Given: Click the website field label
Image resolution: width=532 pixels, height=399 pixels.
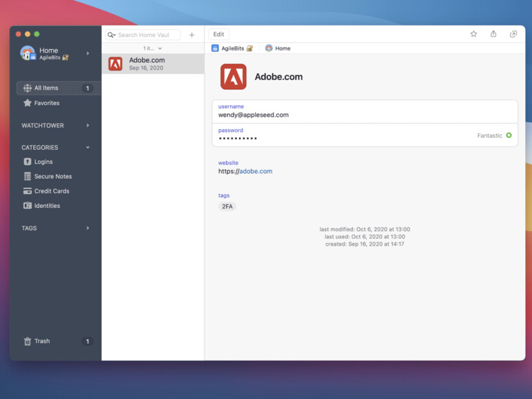Looking at the screenshot, I should [x=228, y=163].
